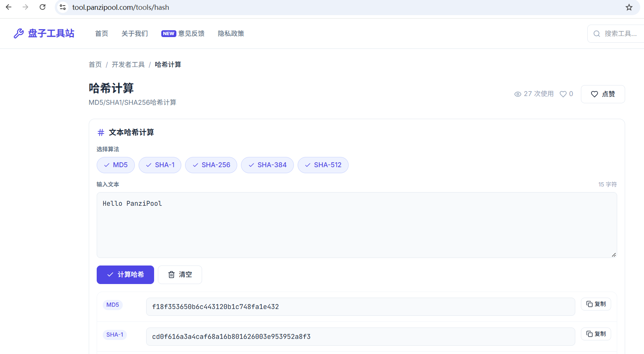644x354 pixels.
Task: Click the 计算哈希 button
Action: click(x=125, y=275)
